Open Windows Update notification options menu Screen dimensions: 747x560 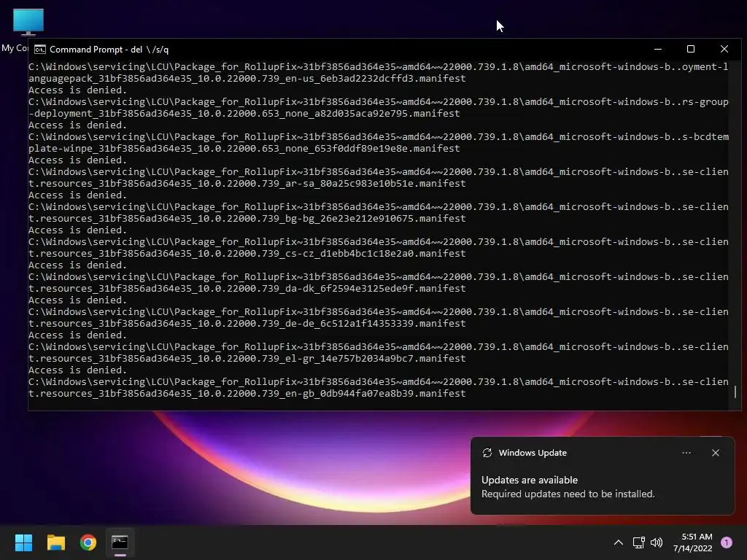[686, 453]
